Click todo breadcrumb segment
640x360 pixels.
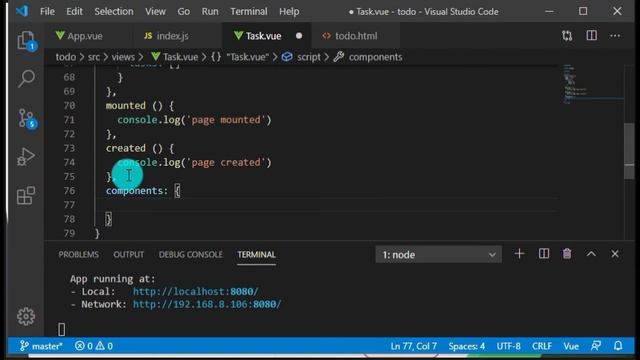click(66, 57)
